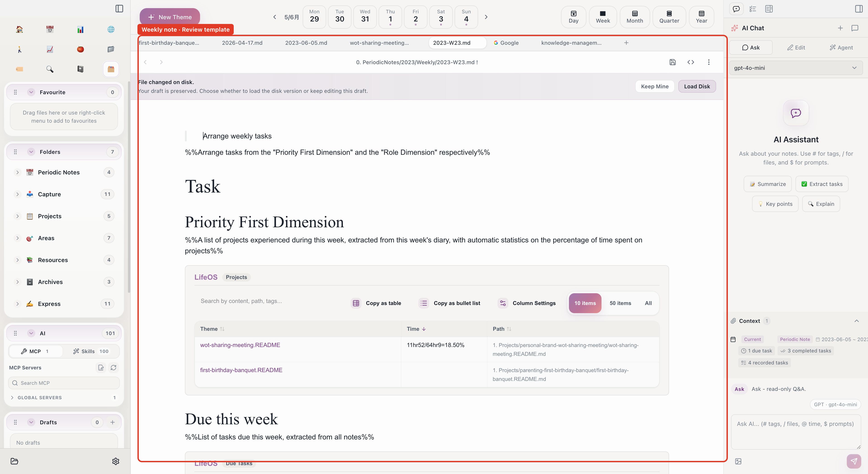Open the gpt-4o-mini model dropdown
The height and width of the screenshot is (474, 868).
[x=796, y=68]
